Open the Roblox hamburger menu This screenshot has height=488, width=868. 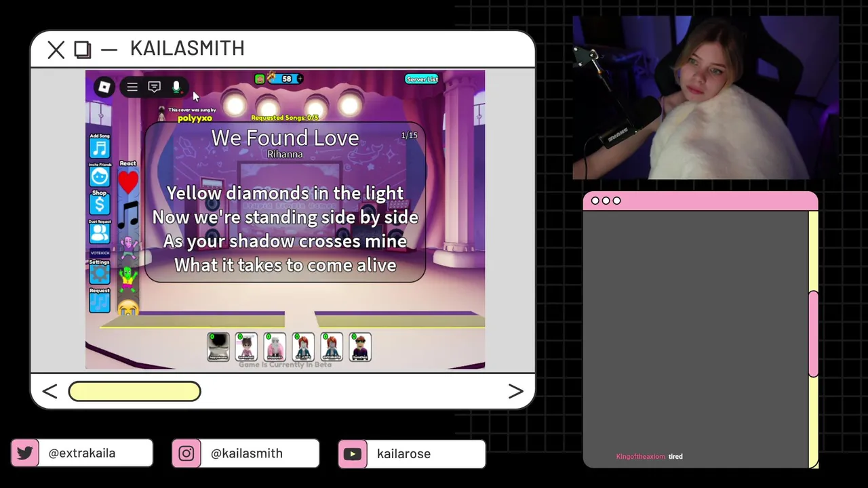(132, 87)
